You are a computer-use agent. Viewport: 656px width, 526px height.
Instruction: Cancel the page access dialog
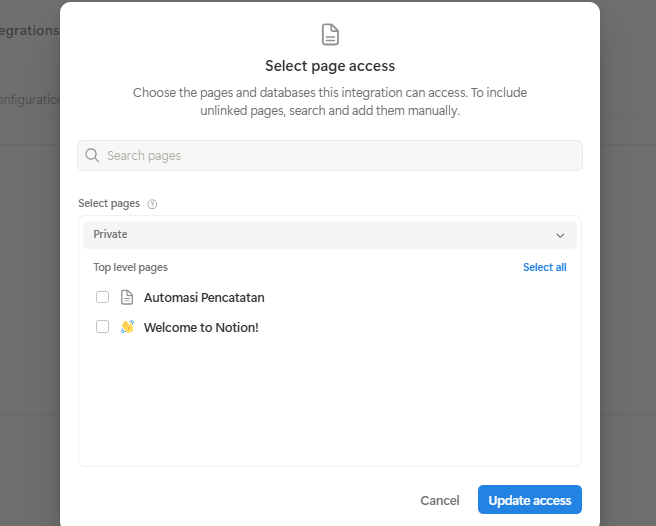click(440, 500)
